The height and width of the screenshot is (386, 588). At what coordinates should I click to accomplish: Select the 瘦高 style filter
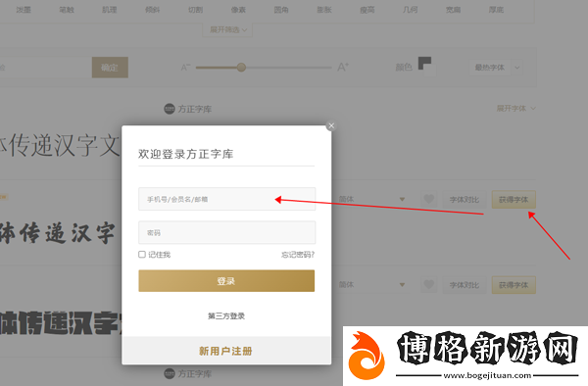click(x=367, y=10)
